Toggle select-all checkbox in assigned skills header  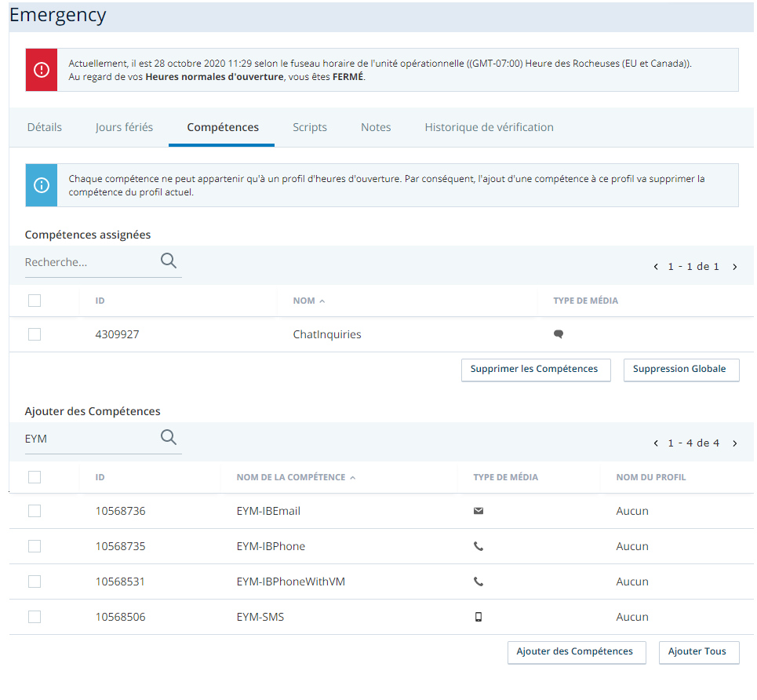pos(35,301)
